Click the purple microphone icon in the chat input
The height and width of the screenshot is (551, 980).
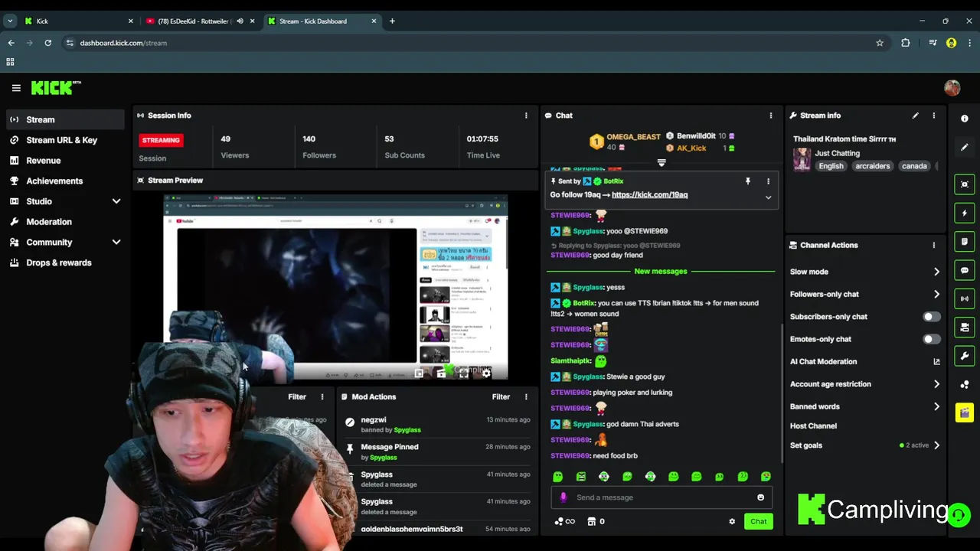[563, 497]
